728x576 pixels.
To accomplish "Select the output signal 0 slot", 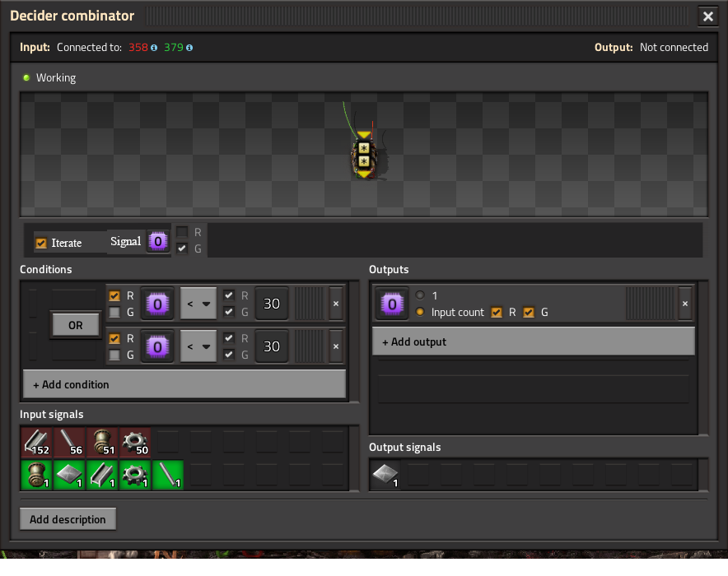I will coord(392,304).
